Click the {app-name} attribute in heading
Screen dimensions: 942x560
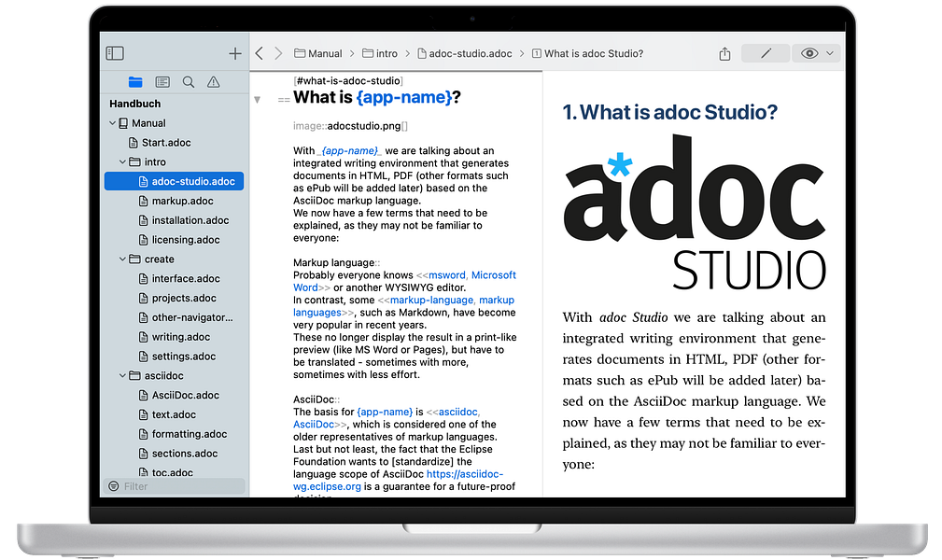(403, 97)
